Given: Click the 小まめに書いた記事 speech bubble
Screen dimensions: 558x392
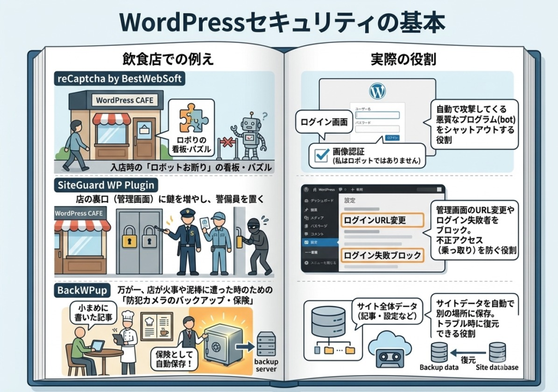Looking at the screenshot, I should point(93,312).
